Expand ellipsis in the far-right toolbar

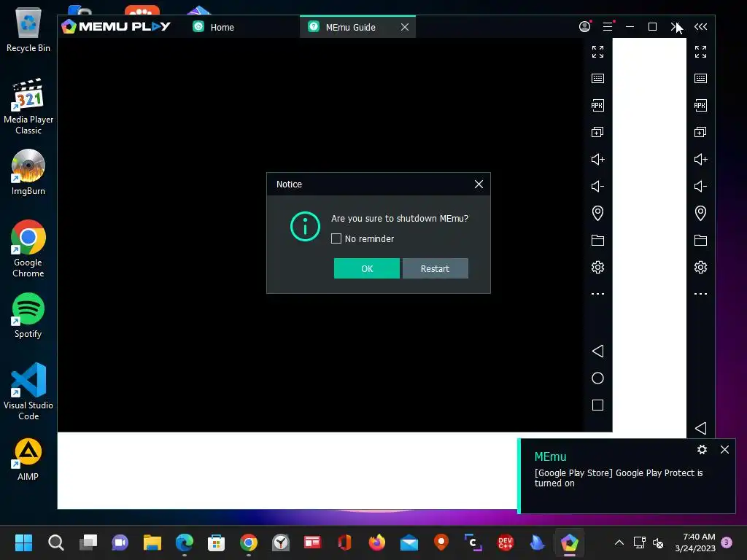[x=700, y=294]
